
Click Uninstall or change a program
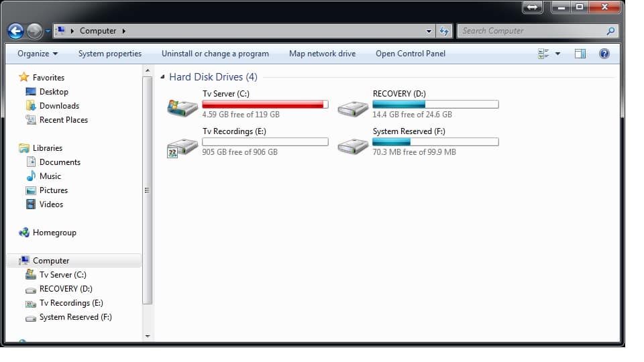[x=215, y=54]
